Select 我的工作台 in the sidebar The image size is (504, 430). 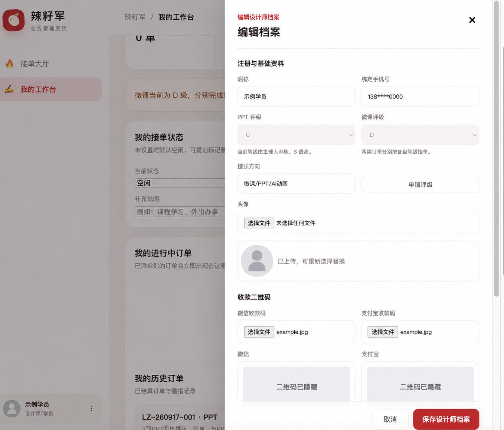click(x=51, y=89)
